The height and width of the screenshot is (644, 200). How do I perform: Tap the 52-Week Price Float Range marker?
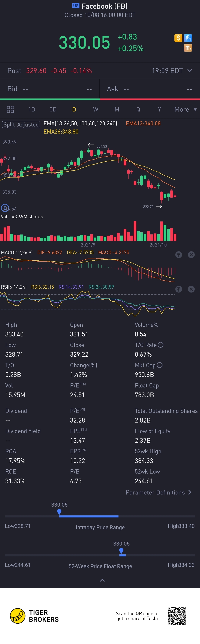(121, 551)
